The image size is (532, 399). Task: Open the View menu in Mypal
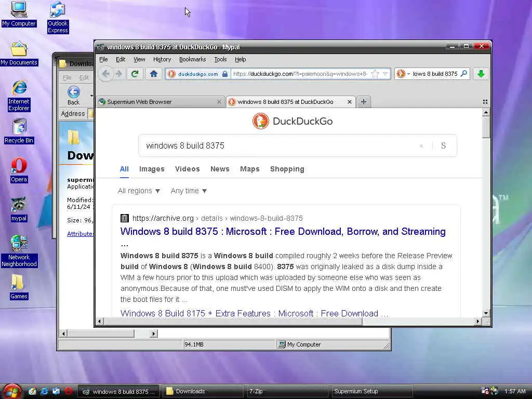pyautogui.click(x=139, y=59)
